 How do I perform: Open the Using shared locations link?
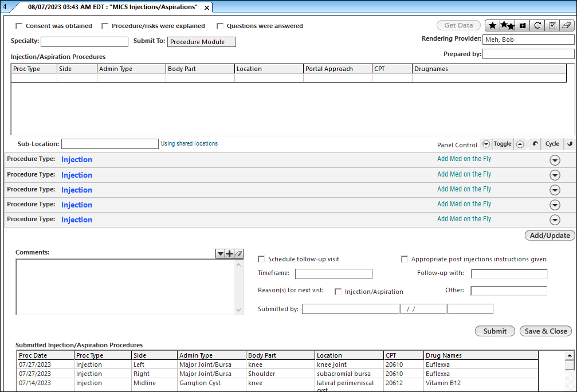[x=189, y=143]
